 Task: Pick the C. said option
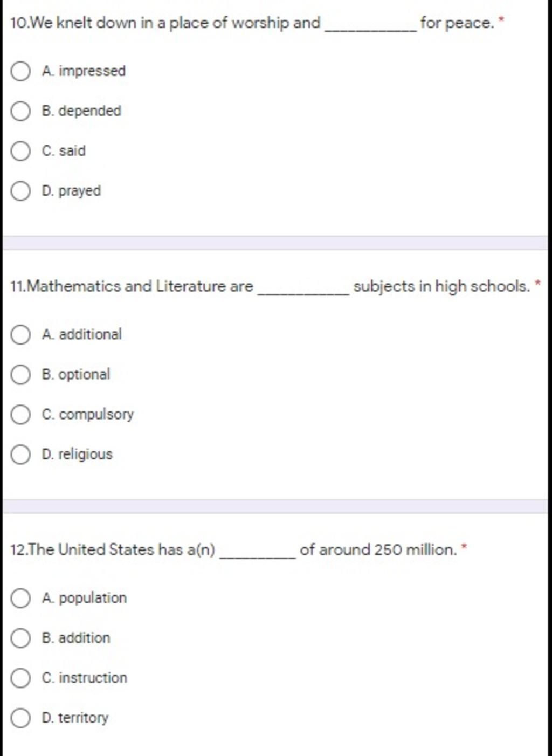click(20, 151)
